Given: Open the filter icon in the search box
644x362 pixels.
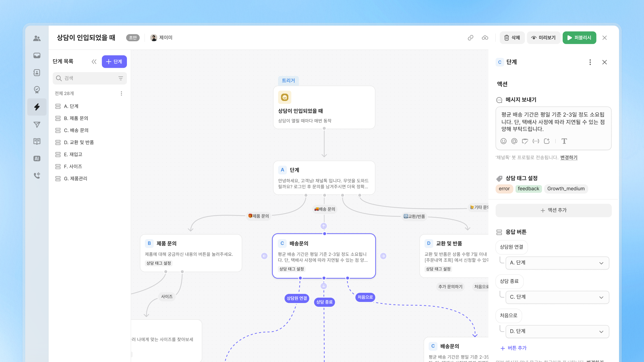Looking at the screenshot, I should pos(120,78).
